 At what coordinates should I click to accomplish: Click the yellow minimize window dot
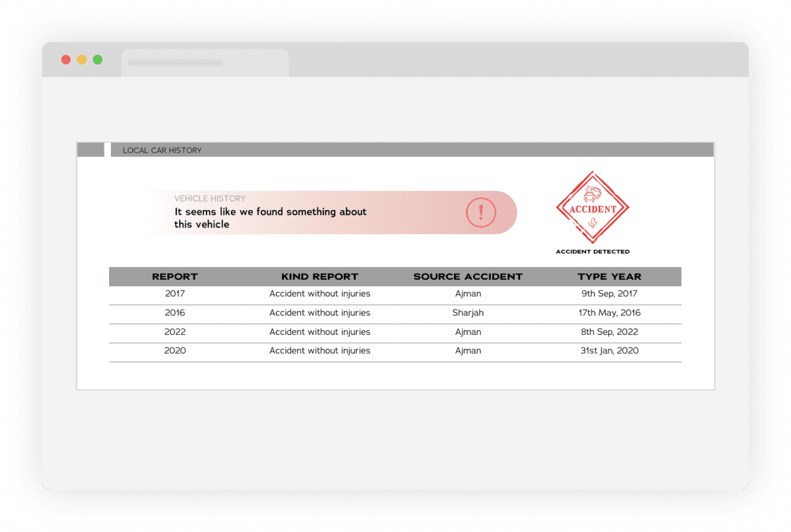tap(82, 60)
